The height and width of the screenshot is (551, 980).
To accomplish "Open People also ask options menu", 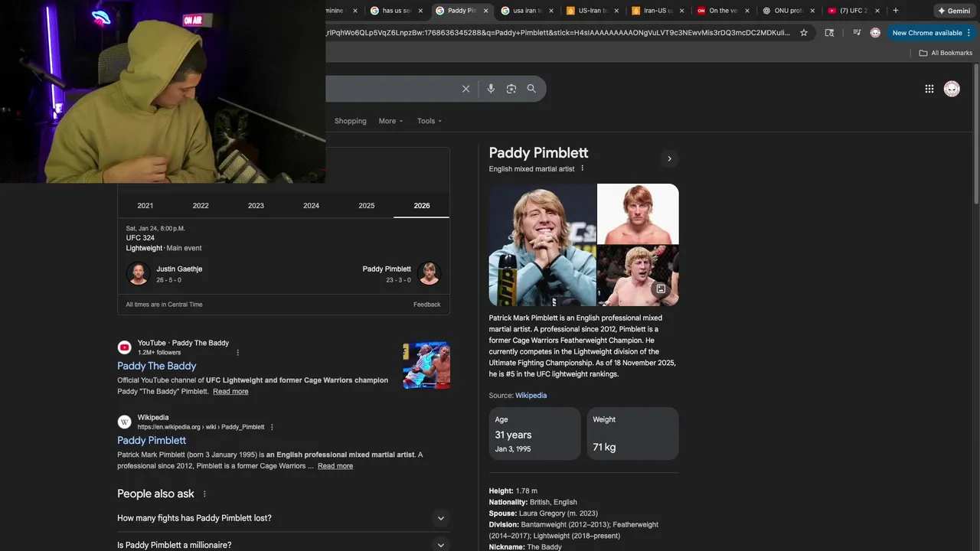I will [x=204, y=494].
